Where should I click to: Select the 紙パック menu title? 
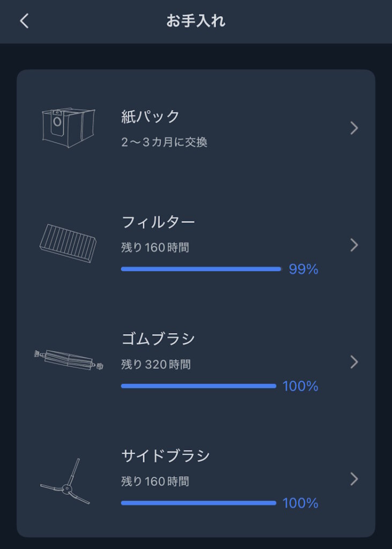[x=151, y=116]
